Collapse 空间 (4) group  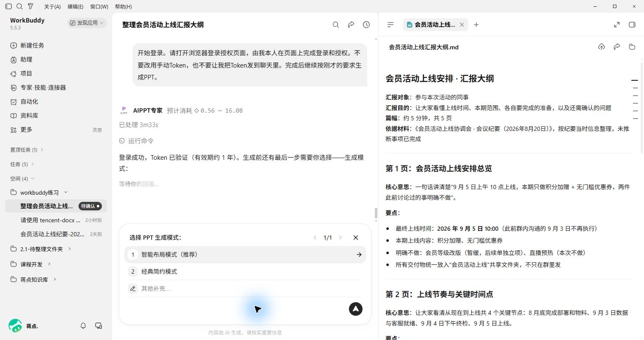click(22, 178)
